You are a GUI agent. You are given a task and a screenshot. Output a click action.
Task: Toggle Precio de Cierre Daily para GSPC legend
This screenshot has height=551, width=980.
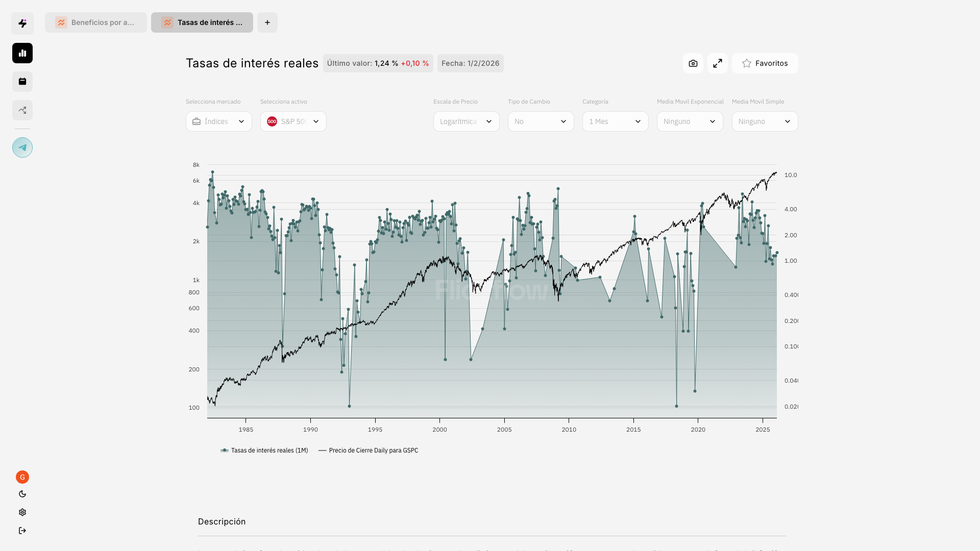coord(369,450)
